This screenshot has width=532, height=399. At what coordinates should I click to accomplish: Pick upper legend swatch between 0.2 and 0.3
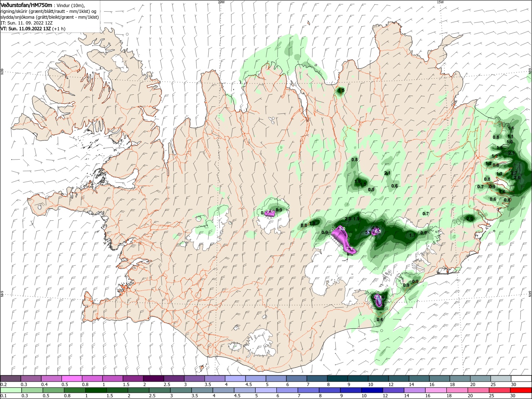(10, 379)
